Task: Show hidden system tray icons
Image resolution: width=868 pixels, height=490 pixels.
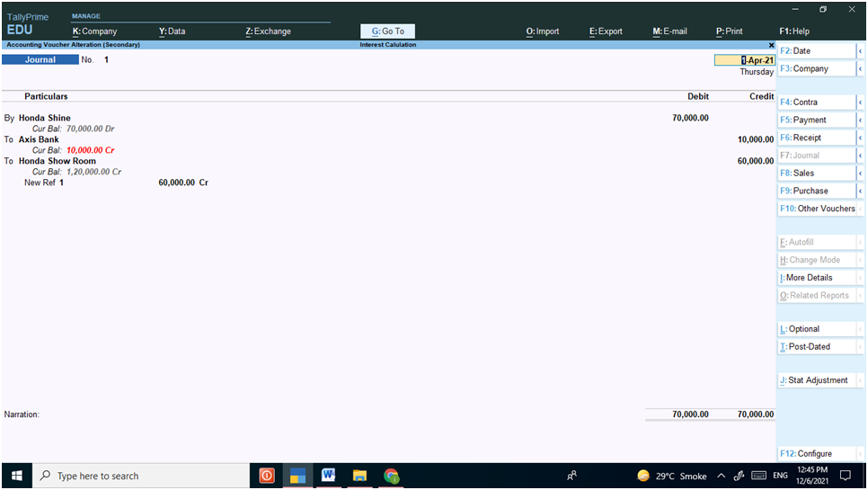Action: (x=721, y=477)
